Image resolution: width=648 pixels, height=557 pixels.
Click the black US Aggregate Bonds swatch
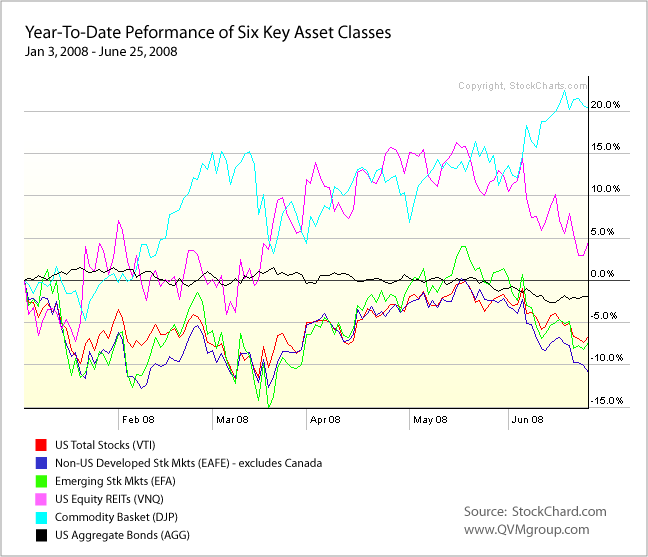click(x=42, y=535)
